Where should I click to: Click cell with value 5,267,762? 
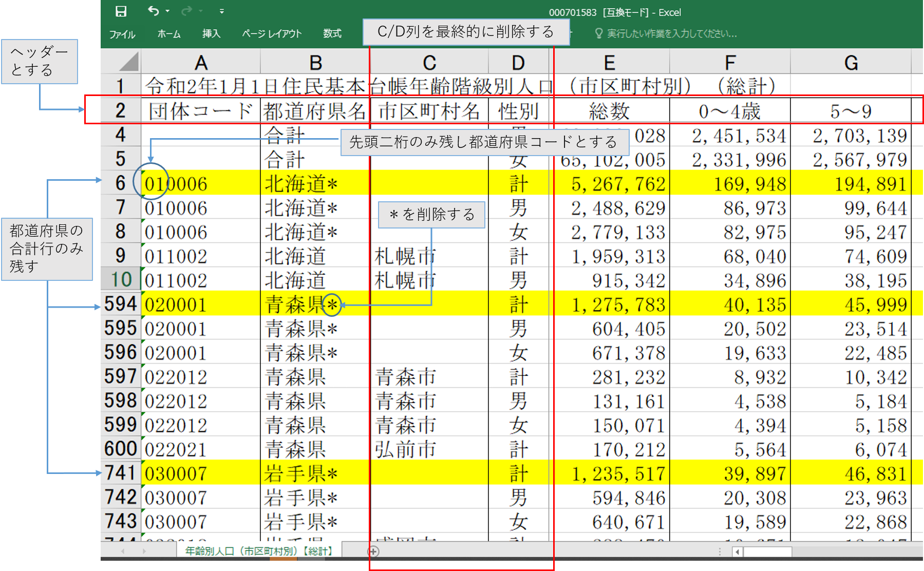point(609,183)
